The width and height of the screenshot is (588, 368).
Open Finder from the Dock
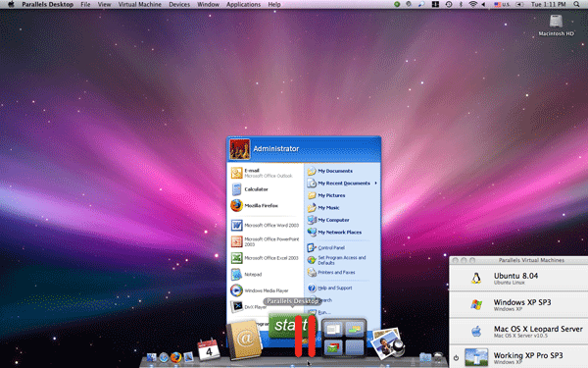(x=152, y=357)
